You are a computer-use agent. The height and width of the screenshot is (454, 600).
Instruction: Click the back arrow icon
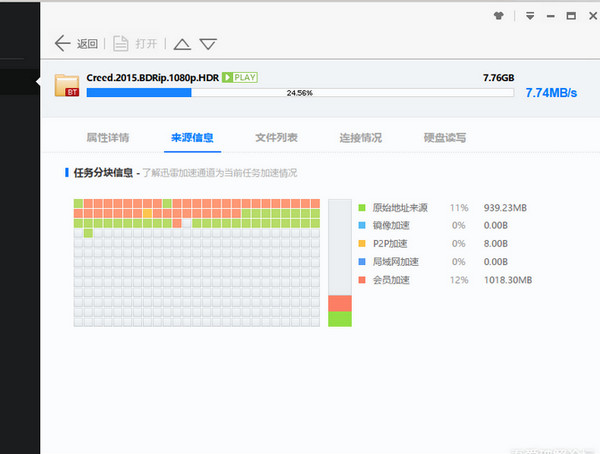[x=62, y=43]
